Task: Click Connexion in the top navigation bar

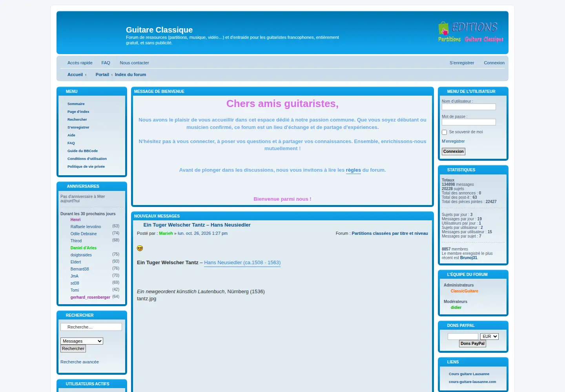Action: tap(494, 63)
